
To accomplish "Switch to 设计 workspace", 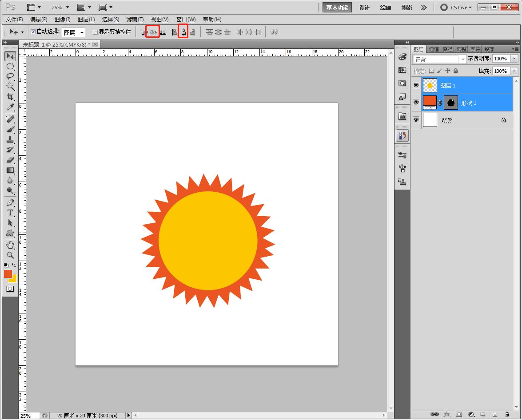I will click(364, 8).
